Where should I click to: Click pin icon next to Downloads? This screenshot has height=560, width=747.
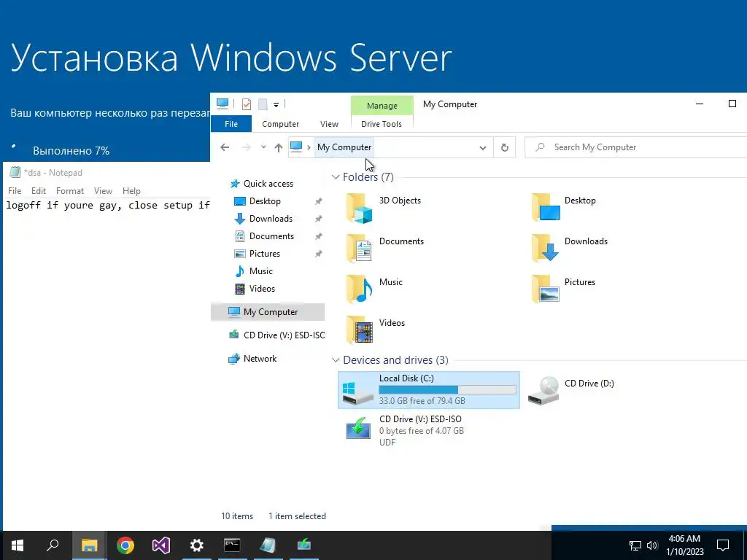pos(318,219)
